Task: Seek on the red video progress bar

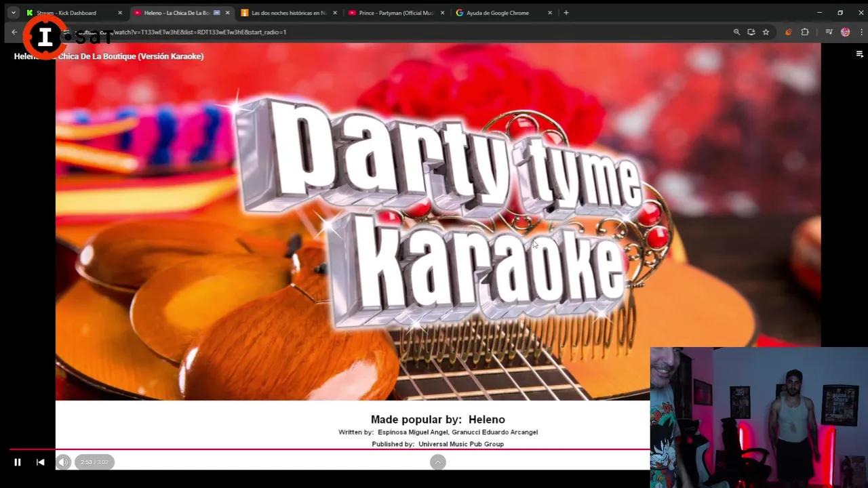Action: coord(330,449)
